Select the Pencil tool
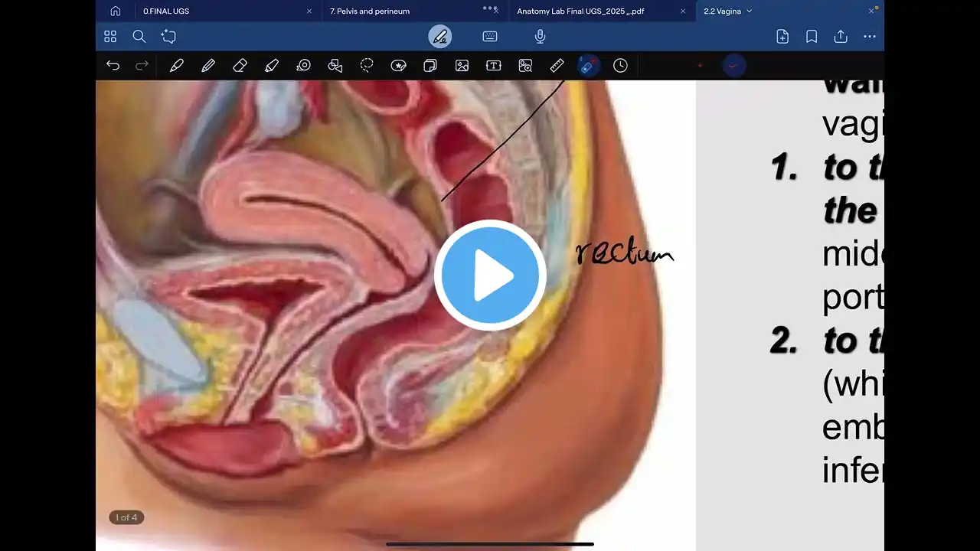The height and width of the screenshot is (551, 980). click(208, 66)
